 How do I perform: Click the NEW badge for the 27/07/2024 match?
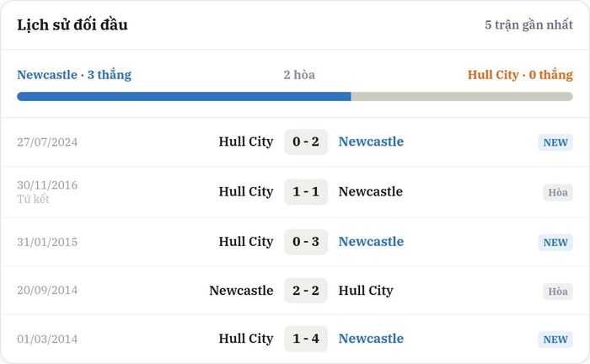(555, 142)
